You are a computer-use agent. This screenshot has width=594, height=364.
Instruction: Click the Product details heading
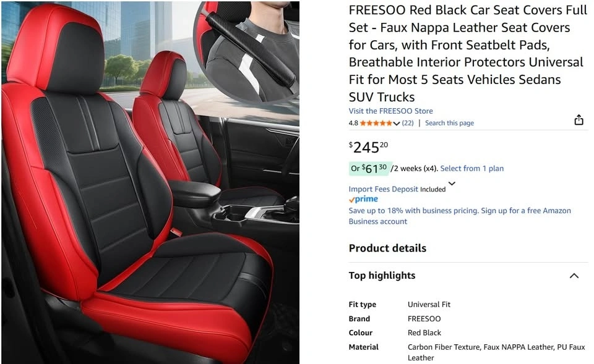click(x=387, y=248)
